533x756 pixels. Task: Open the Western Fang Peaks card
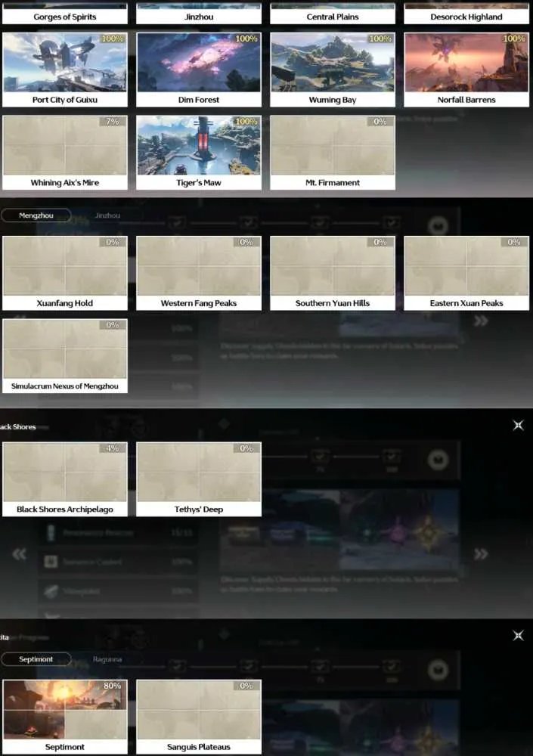tap(199, 273)
